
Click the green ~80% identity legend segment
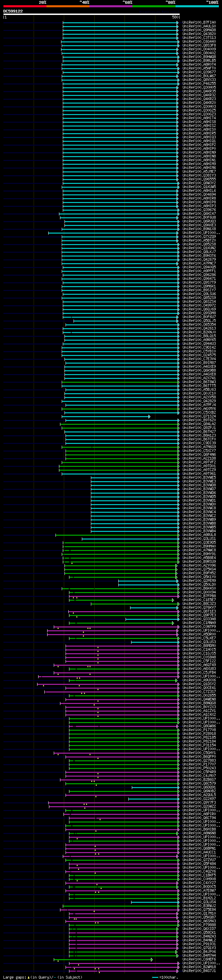click(154, 7)
